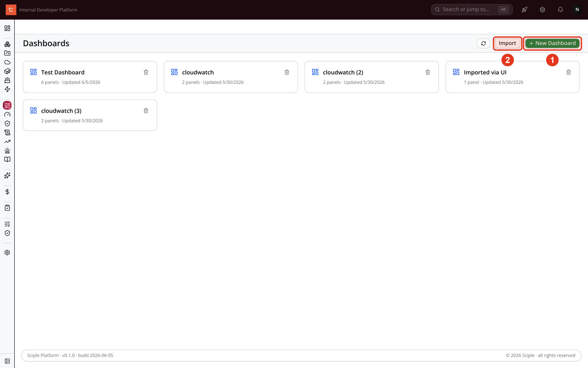The width and height of the screenshot is (588, 368).
Task: Open the clipboard check icon in sidebar
Action: point(7,208)
